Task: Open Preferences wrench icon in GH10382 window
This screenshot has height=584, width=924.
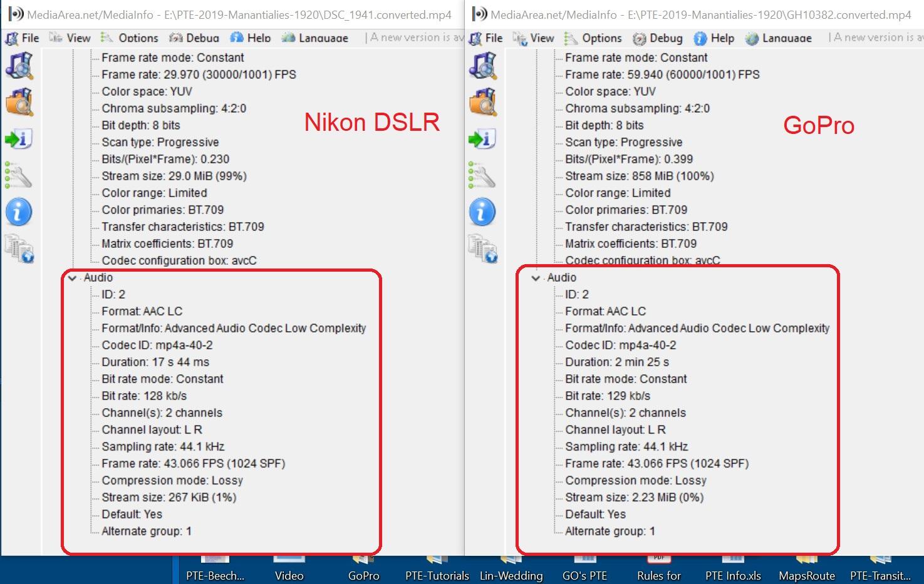Action: 482,175
